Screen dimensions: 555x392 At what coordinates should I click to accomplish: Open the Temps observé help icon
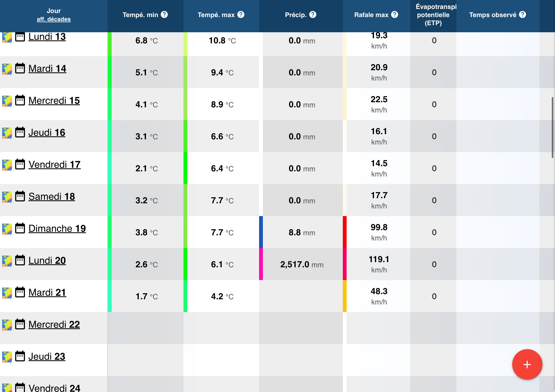click(x=522, y=15)
